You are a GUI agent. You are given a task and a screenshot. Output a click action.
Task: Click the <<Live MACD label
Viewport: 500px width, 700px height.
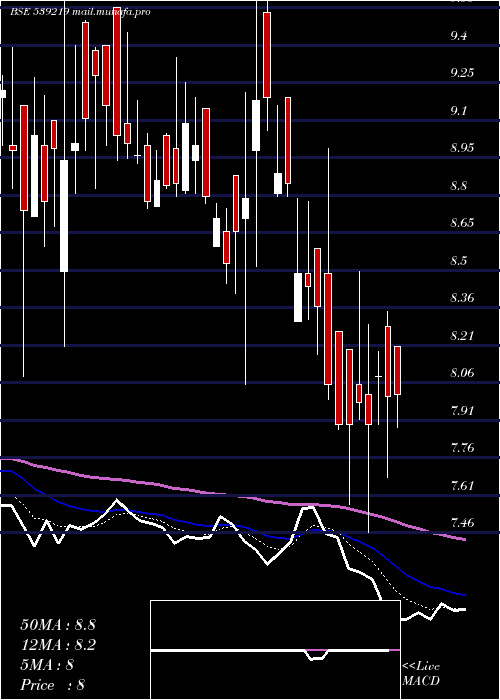pos(421,674)
